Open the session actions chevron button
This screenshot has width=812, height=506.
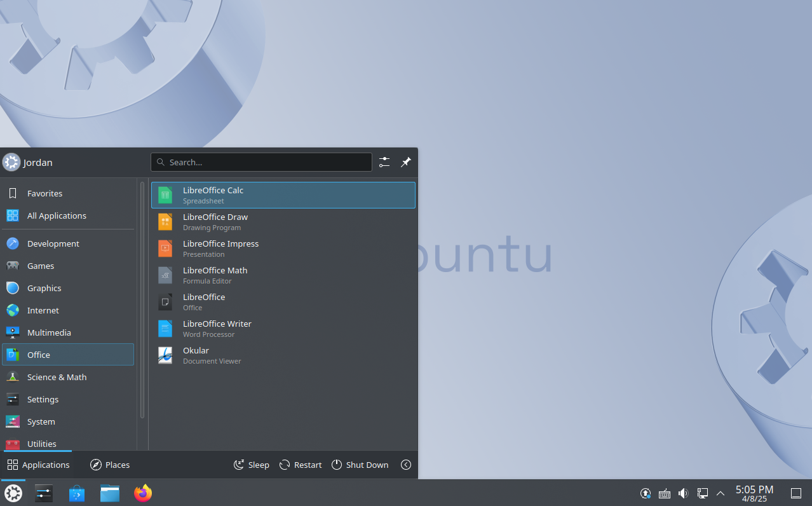[x=406, y=464]
